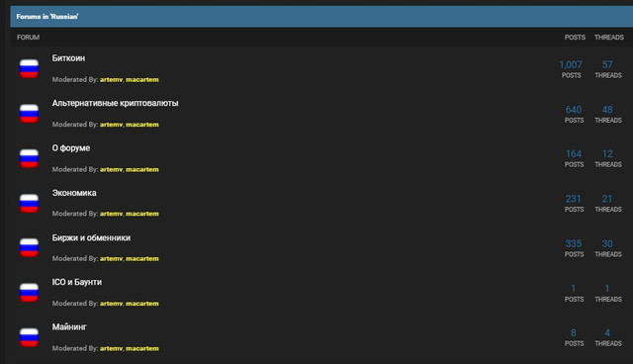Viewport: 633px width, 364px height.
Task: Open the Майнинг forum
Action: [69, 326]
